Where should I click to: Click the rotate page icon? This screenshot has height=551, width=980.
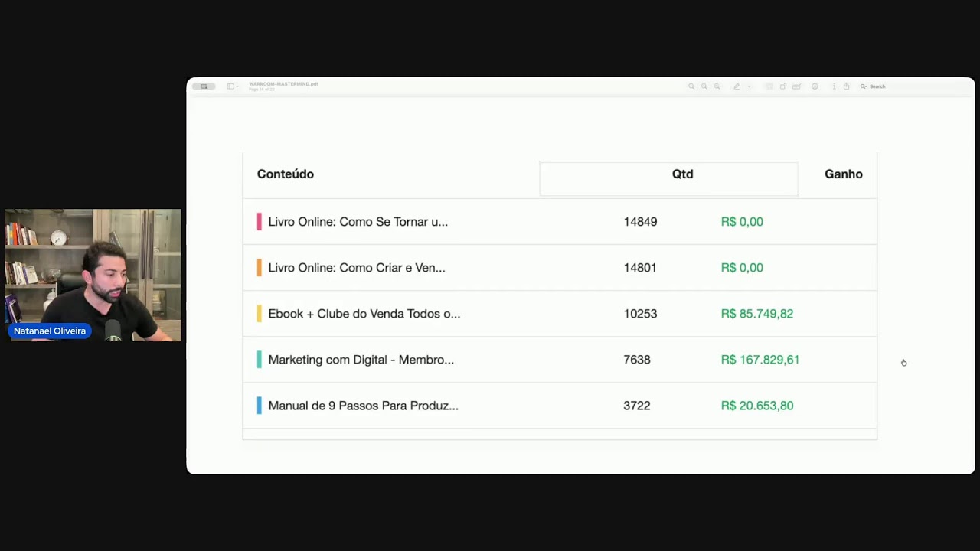tap(782, 86)
